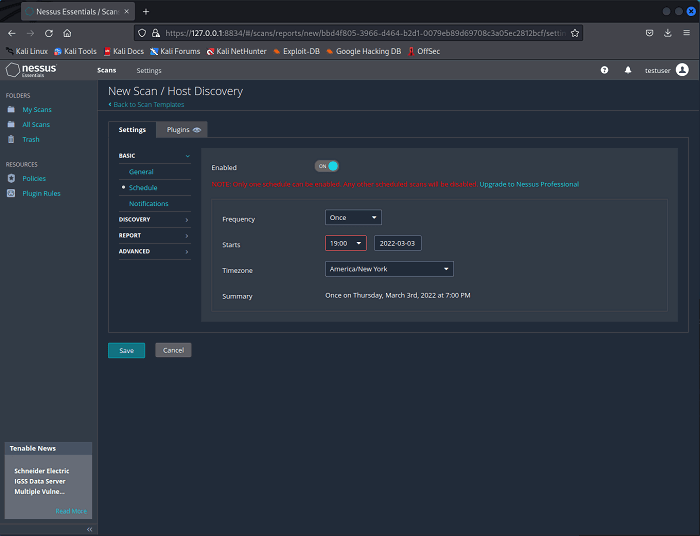This screenshot has width=700, height=536.
Task: Open the Timezone dropdown America/New York
Action: 389,269
